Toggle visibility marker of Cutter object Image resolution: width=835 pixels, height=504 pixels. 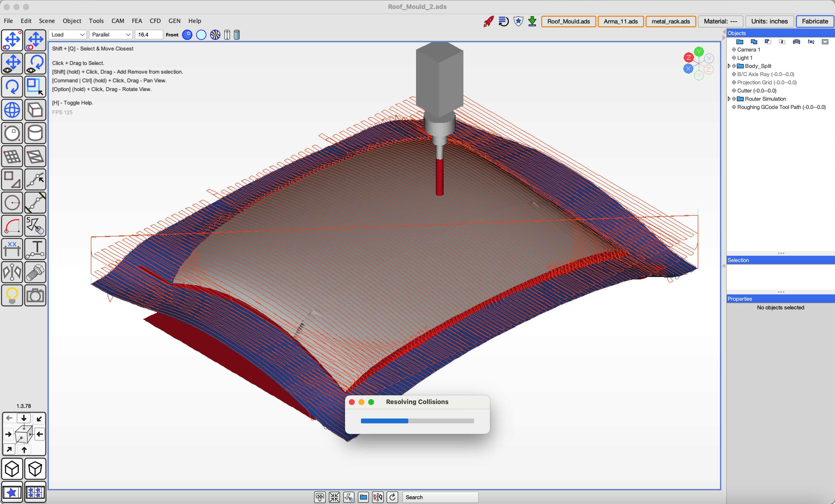[x=734, y=91]
